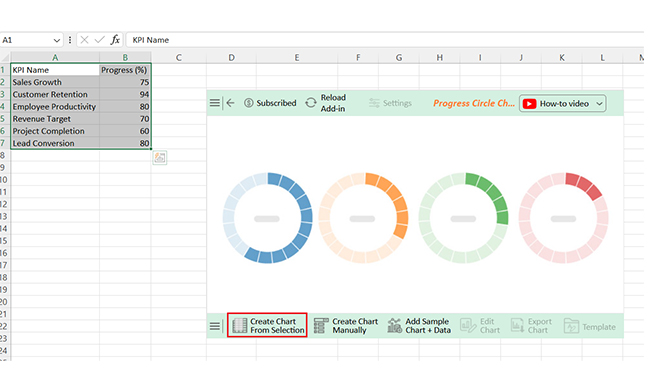
Task: Select column B header
Action: (125, 58)
